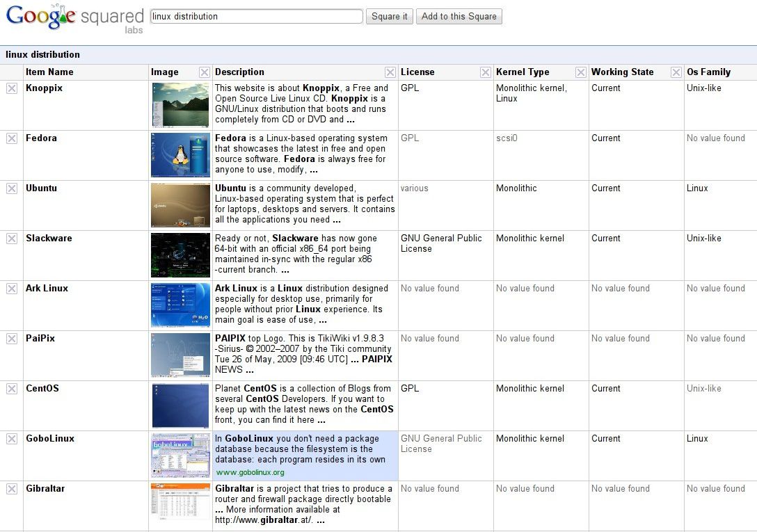Select the Knoppix item name
The width and height of the screenshot is (757, 532).
pos(44,88)
